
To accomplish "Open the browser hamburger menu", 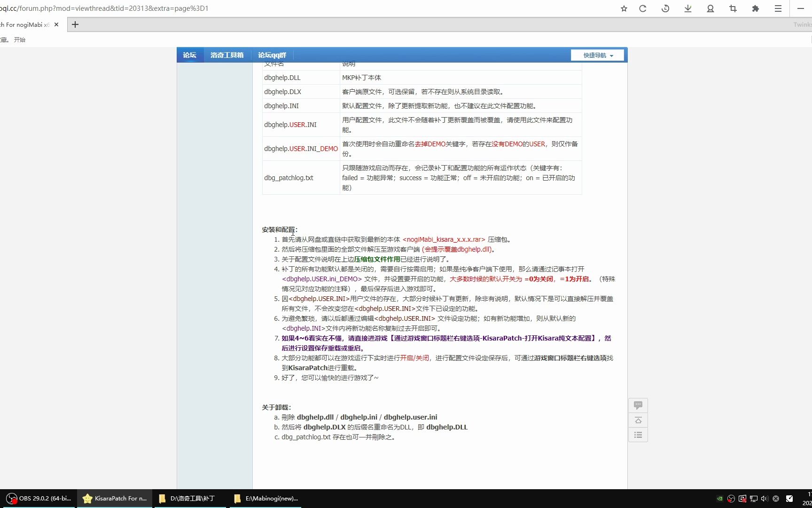I will click(778, 8).
